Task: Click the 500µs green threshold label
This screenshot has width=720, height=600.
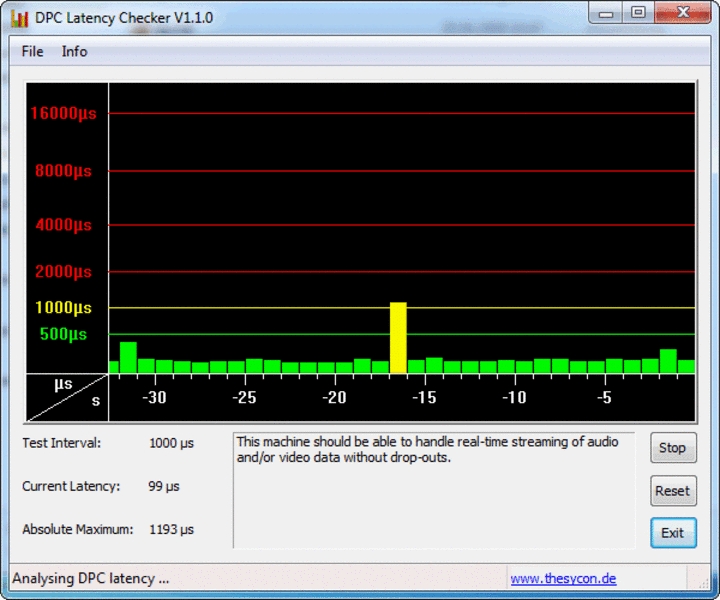Action: click(x=63, y=334)
